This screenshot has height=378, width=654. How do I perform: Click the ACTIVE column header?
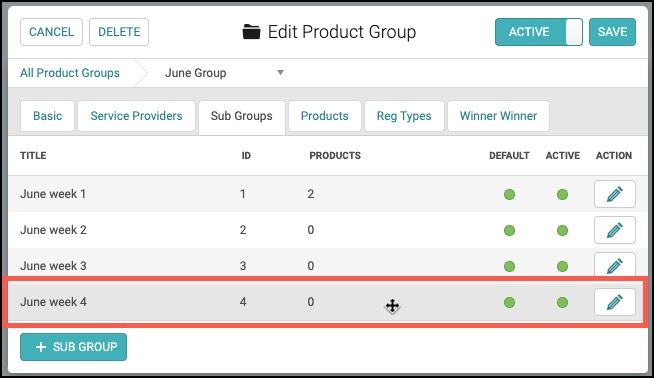click(563, 156)
